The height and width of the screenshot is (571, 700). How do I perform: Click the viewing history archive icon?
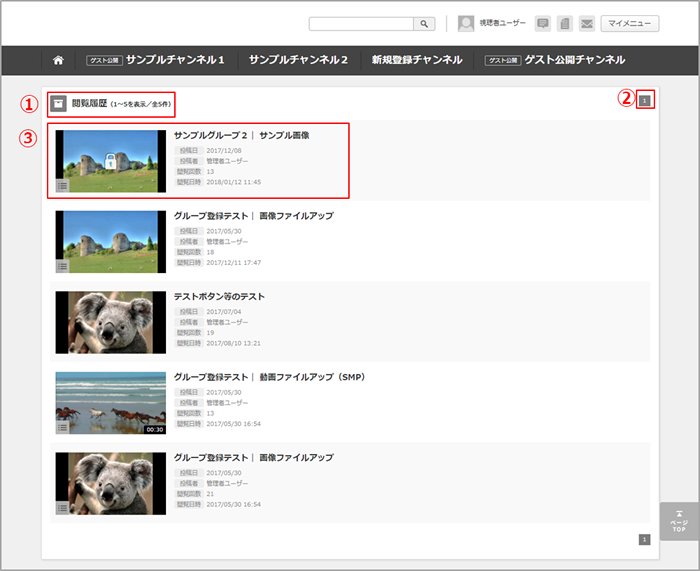(58, 104)
